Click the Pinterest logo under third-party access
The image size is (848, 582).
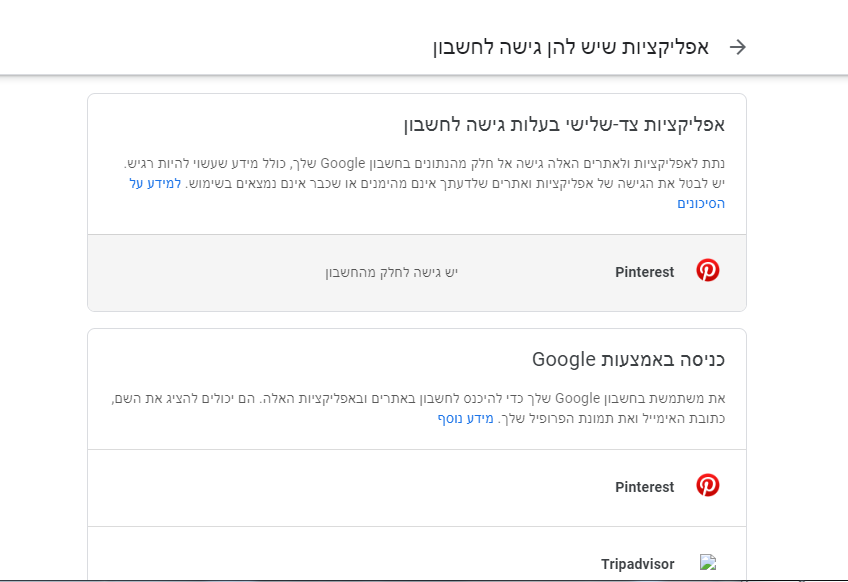tap(708, 271)
